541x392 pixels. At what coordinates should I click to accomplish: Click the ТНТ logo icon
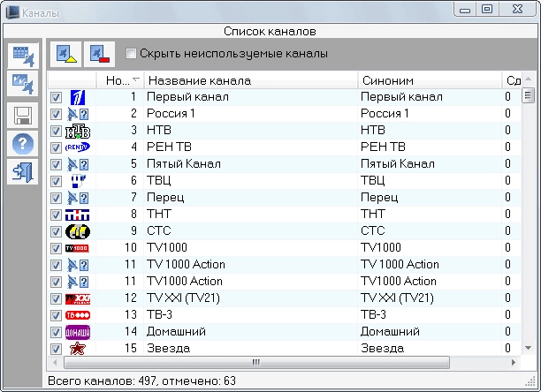pos(77,215)
